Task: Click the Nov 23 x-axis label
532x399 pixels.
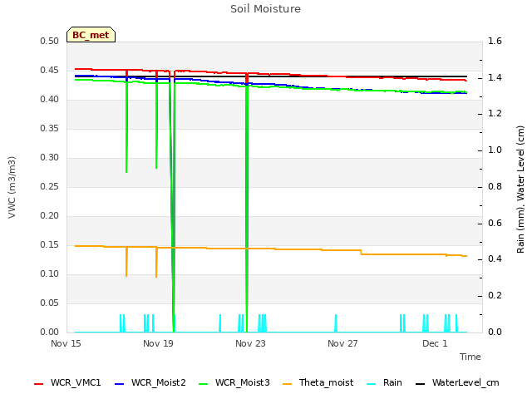Action: 250,343
